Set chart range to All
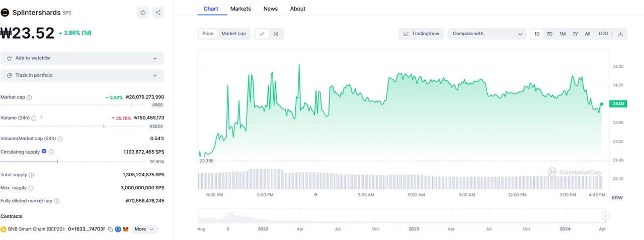This screenshot has width=644, height=240. 587,34
